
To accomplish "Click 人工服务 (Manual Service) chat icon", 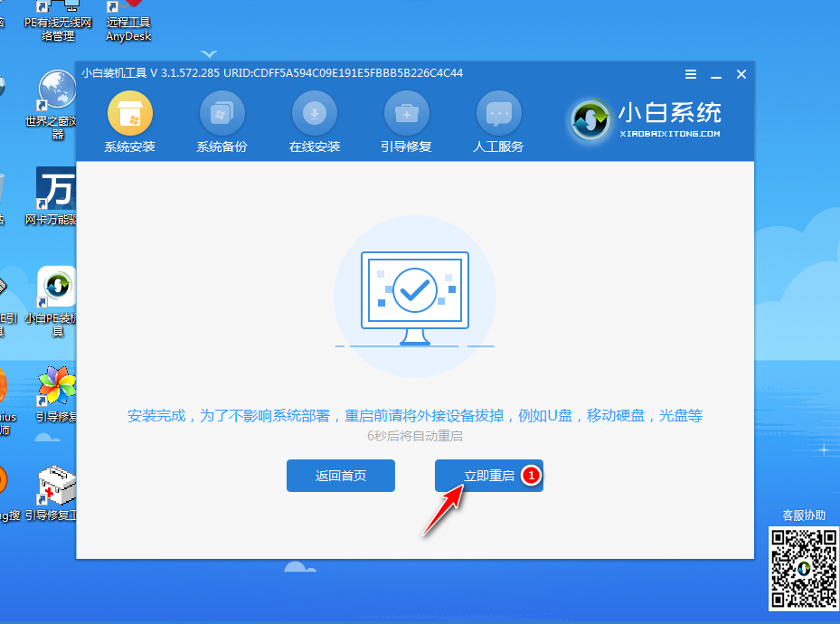I will point(498,122).
